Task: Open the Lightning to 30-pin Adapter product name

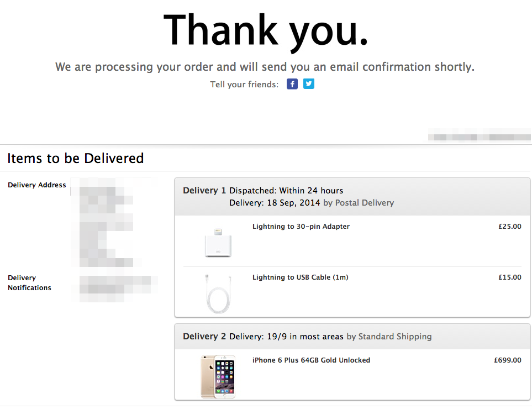Action: pos(301,227)
